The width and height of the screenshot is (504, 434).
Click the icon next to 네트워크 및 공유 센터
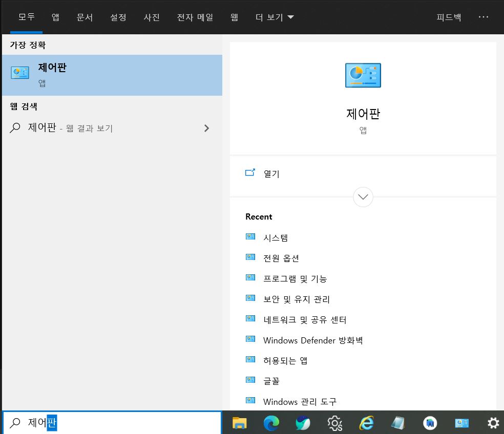(x=250, y=318)
